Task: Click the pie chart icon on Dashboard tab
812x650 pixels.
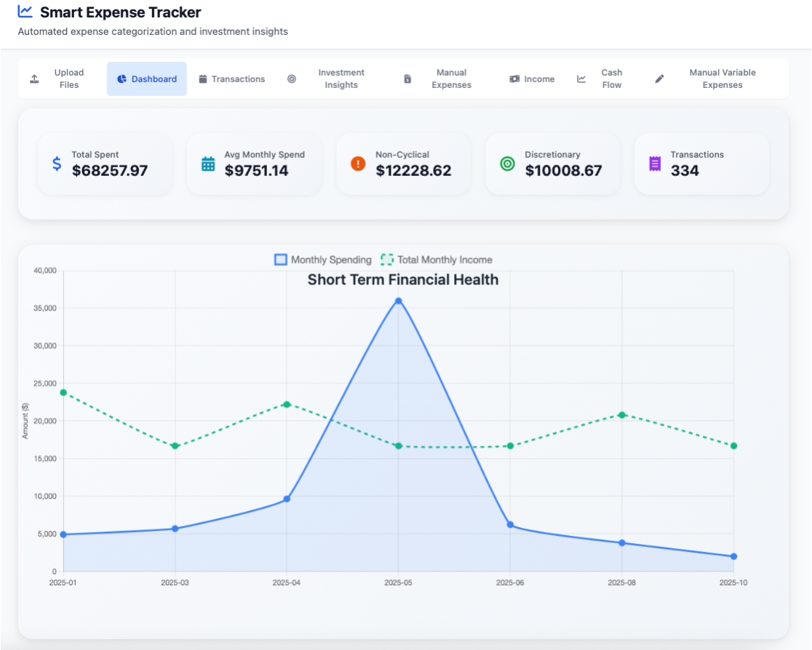Action: [122, 79]
